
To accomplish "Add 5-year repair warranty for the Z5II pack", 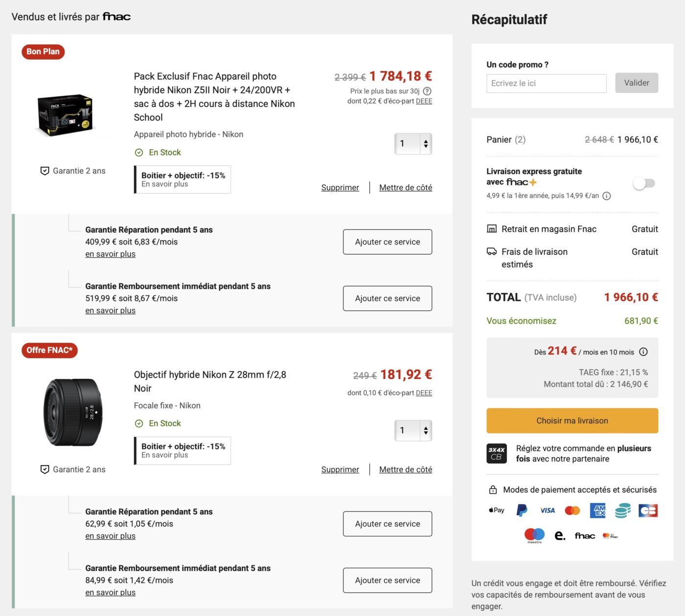I will 388,242.
